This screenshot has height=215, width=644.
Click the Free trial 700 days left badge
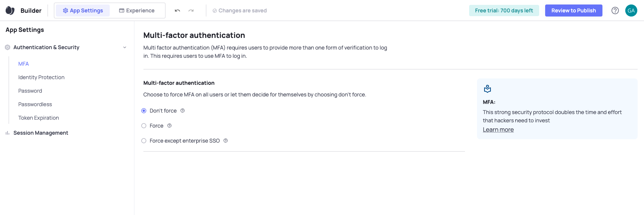pos(504,11)
